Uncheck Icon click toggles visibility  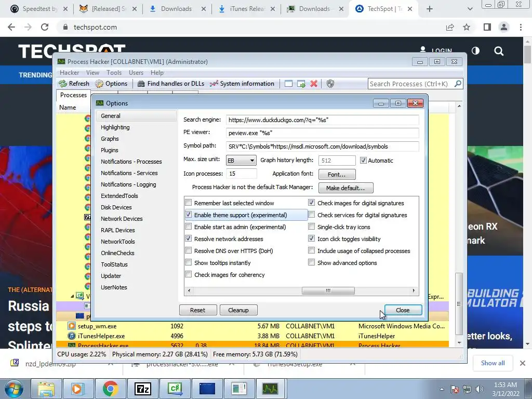click(311, 238)
